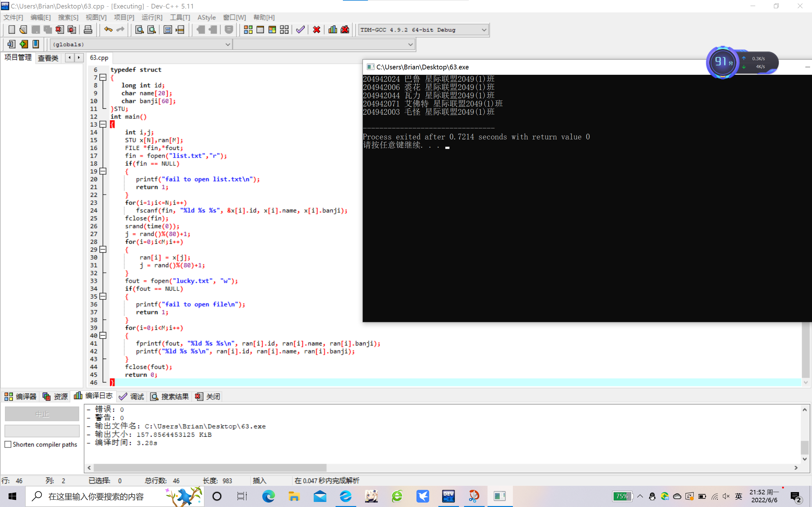Click the New file toolbar icon
Screen dimensions: 812x507
click(x=11, y=29)
